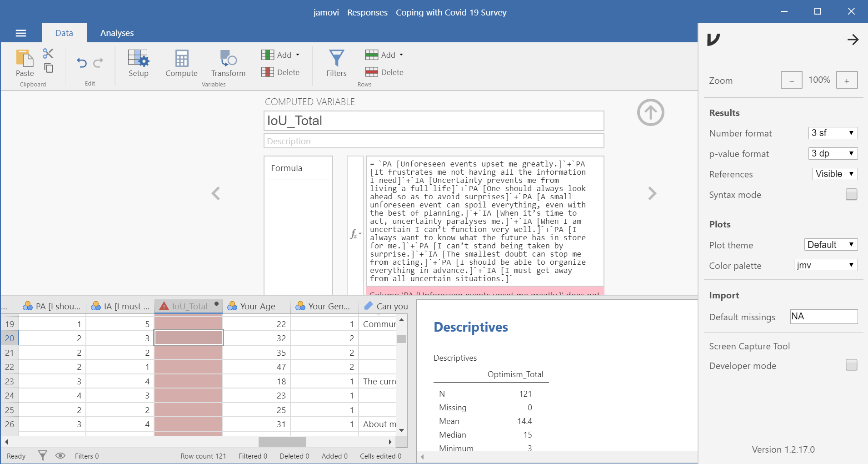Open the p-value format dropdown
Image resolution: width=868 pixels, height=464 pixels.
tap(833, 153)
